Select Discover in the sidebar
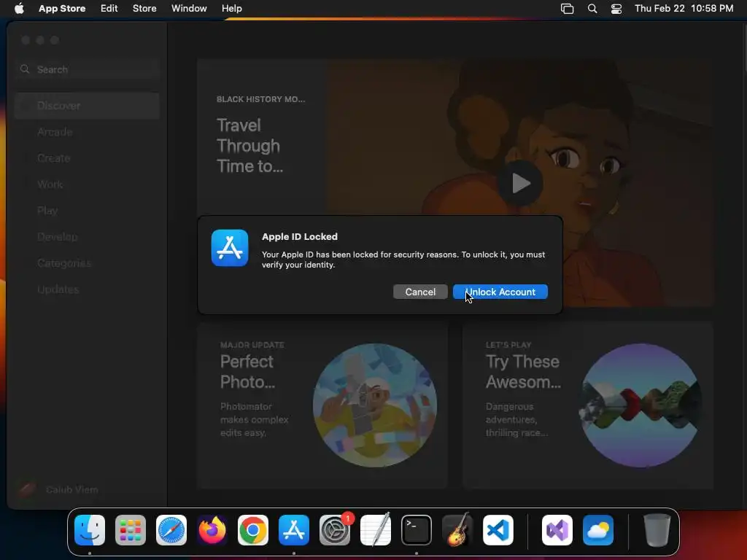 tap(88, 106)
